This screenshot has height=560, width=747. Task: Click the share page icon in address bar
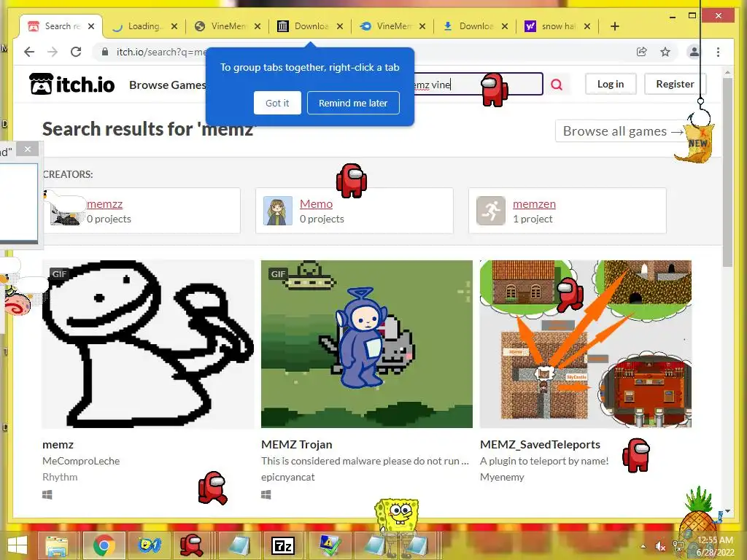click(642, 52)
